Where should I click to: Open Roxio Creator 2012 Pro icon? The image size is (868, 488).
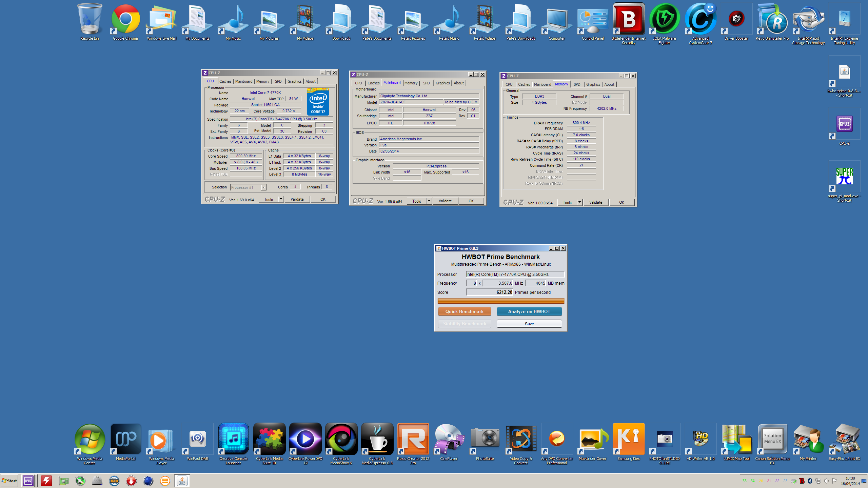[413, 444]
